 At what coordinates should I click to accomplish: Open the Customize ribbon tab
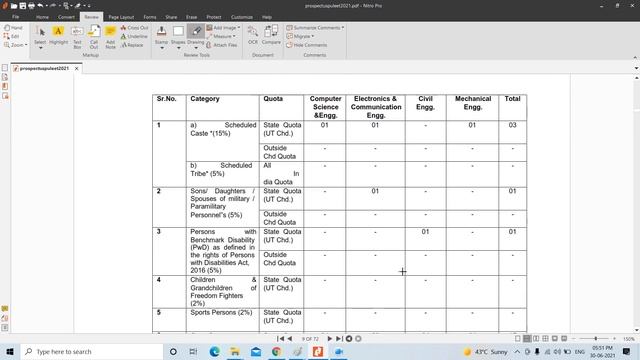(x=242, y=17)
